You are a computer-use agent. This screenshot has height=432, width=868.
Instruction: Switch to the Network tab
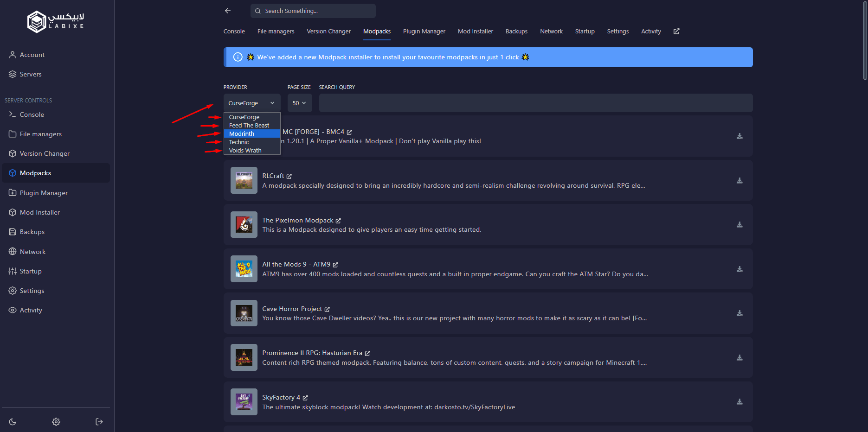pos(552,32)
